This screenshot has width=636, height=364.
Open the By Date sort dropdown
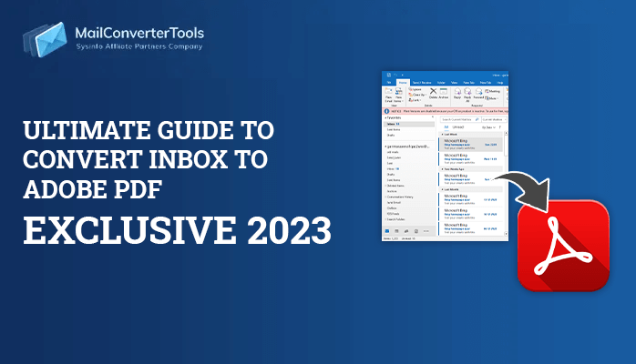point(488,127)
